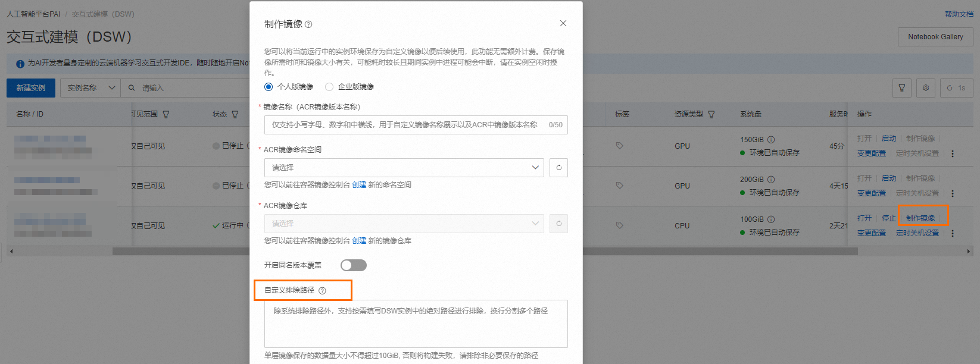
Task: Open more actions menu for the 150GiB row
Action: click(953, 153)
